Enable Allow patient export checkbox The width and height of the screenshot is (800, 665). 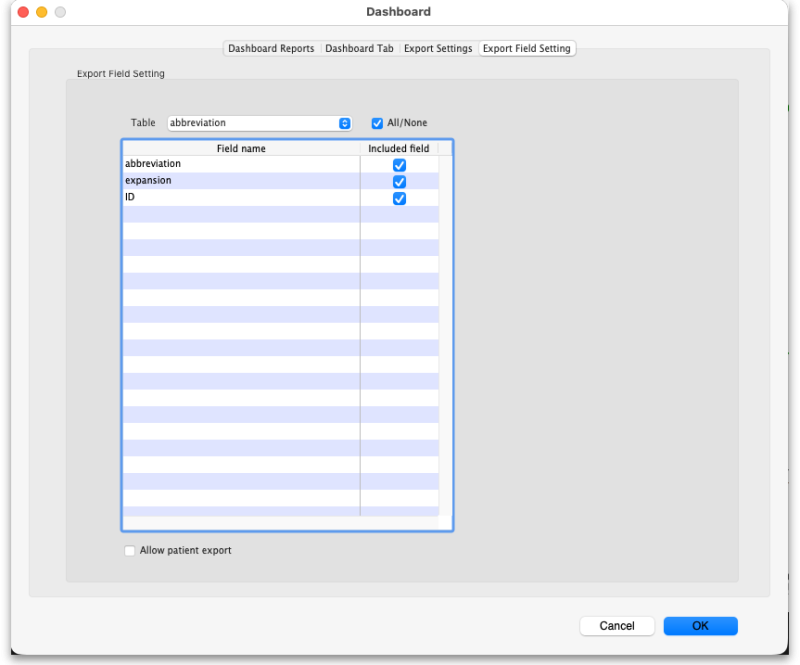pyautogui.click(x=130, y=551)
